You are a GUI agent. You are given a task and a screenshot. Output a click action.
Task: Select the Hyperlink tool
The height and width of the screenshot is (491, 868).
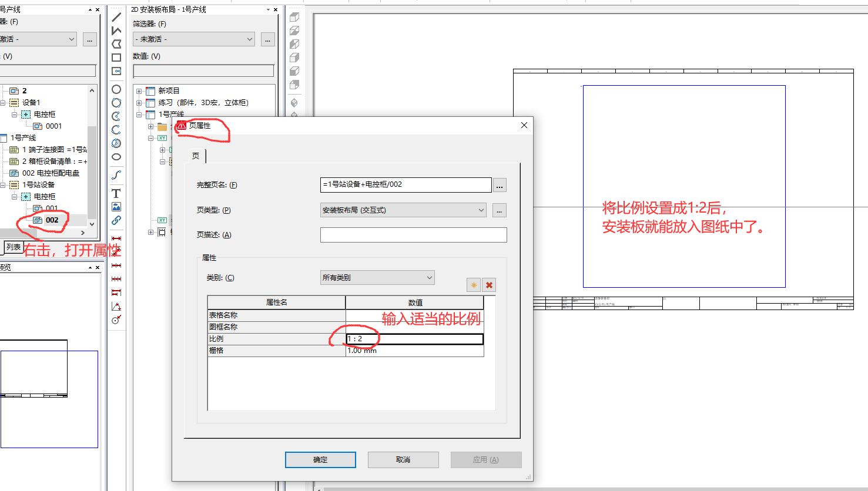(116, 221)
